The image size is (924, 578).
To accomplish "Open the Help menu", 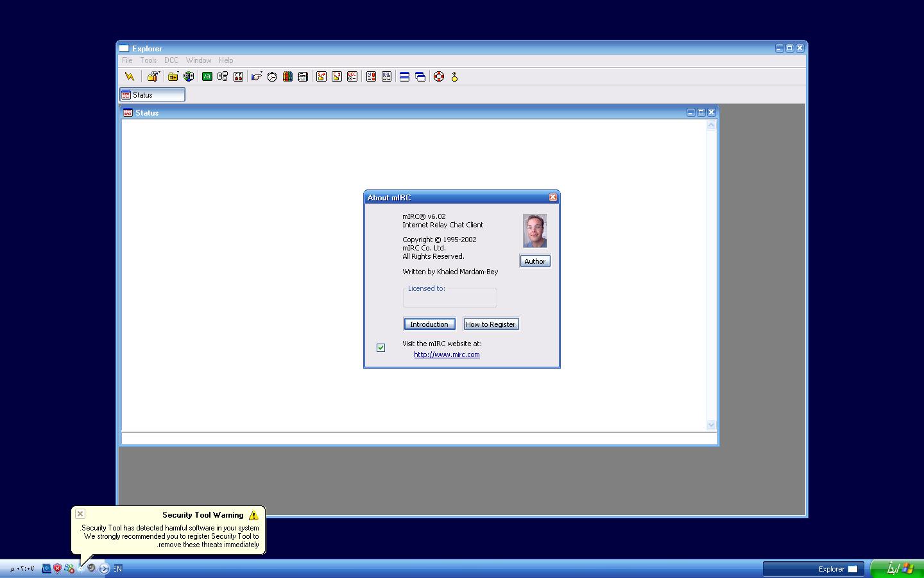I will tap(226, 60).
